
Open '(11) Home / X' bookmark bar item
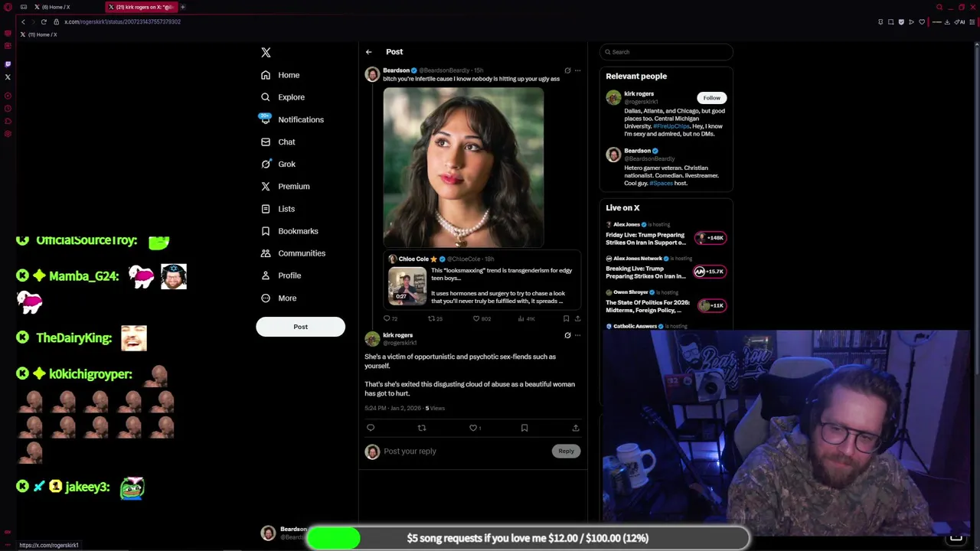pyautogui.click(x=38, y=35)
